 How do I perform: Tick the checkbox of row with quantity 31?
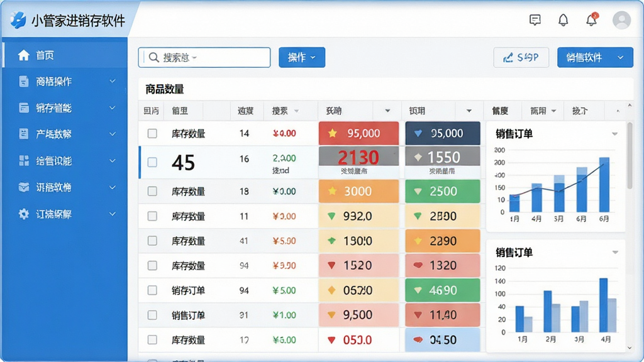152,315
